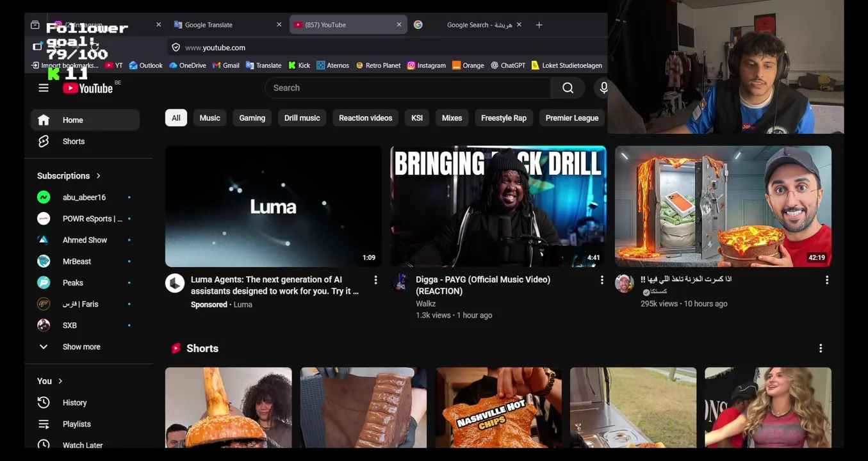Open Instagram bookmark
Image resolution: width=868 pixels, height=461 pixels.
(427, 65)
